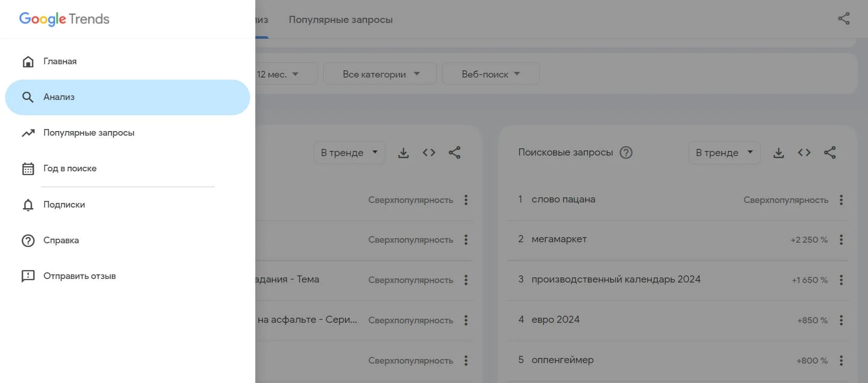This screenshot has height=383, width=868.
Task: Open three-dot menu for мегамаркет row
Action: (x=841, y=240)
